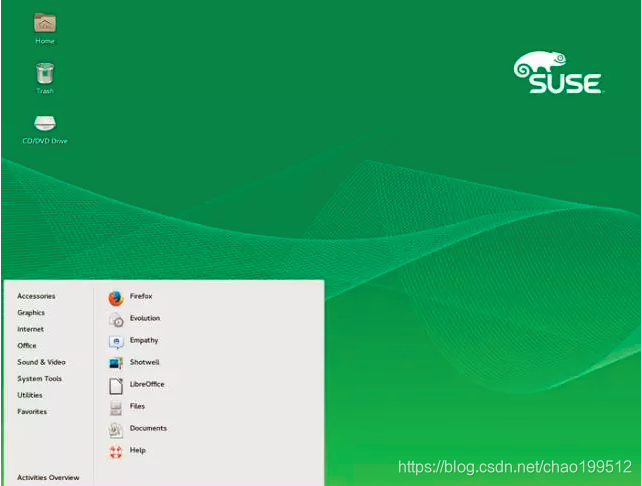Launch Firefox from its menu icon
Screen dimensions: 642x486
(116, 298)
